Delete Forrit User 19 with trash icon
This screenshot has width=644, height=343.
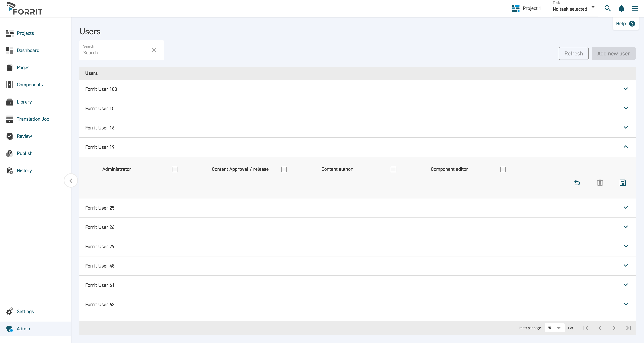tap(600, 183)
